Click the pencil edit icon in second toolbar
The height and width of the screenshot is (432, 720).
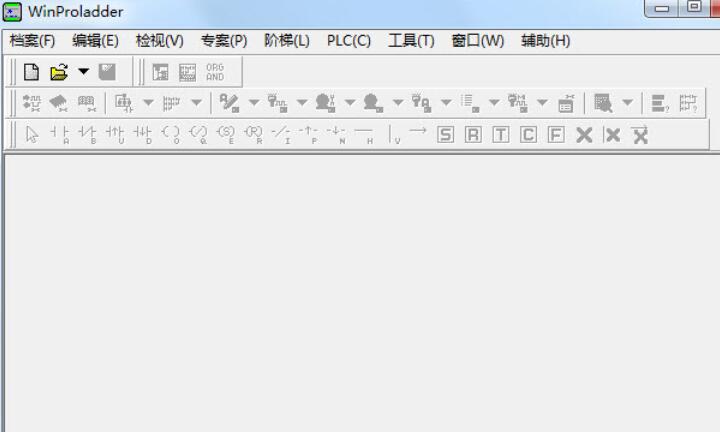229,103
